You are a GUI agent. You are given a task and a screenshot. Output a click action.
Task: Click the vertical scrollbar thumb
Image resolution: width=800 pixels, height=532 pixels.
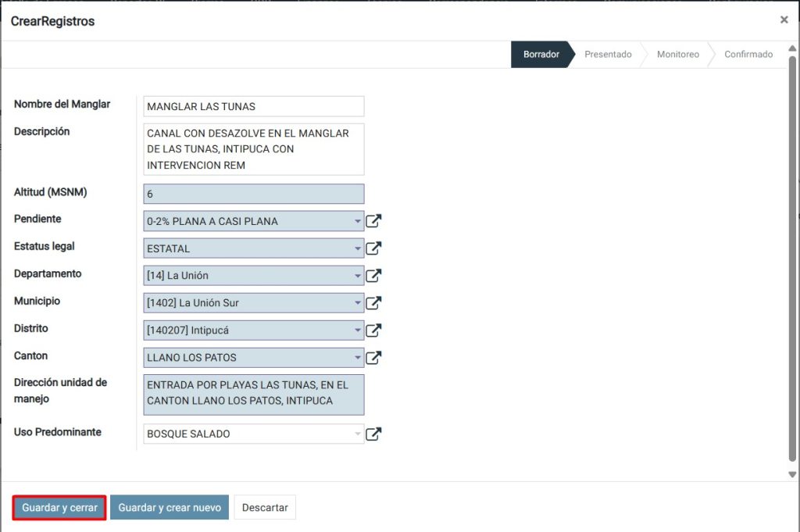click(x=792, y=259)
